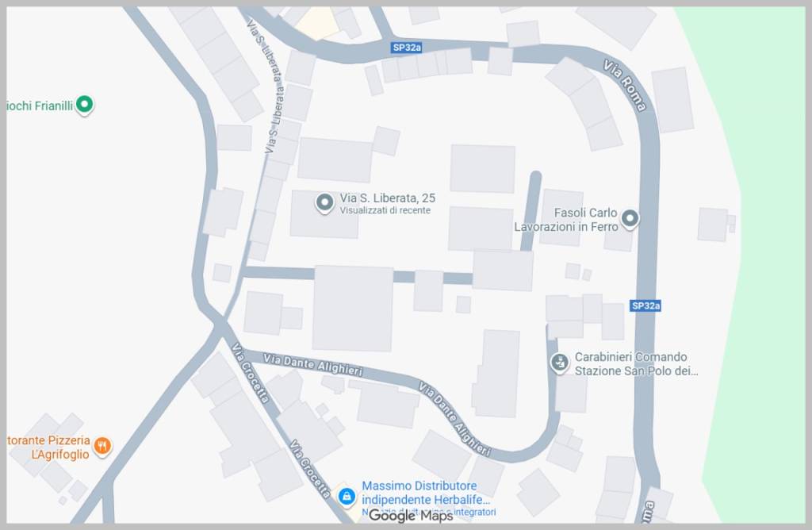The height and width of the screenshot is (530, 812).
Task: Click the green Giochi Frianilli park pin
Action: click(x=84, y=106)
